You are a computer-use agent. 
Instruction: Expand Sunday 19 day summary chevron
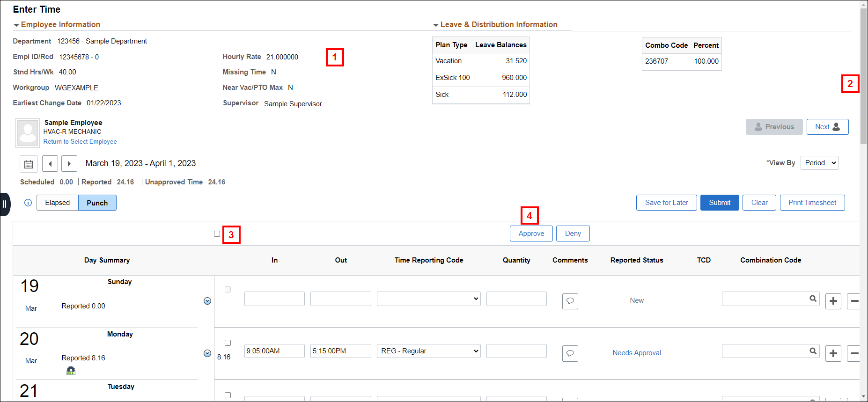coord(207,301)
